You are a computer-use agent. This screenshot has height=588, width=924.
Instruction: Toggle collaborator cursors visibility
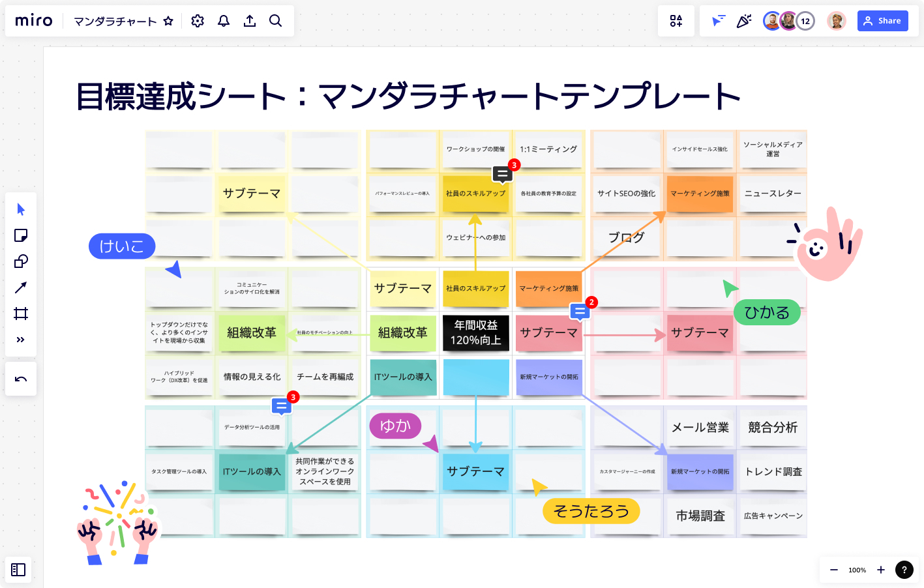click(x=718, y=20)
